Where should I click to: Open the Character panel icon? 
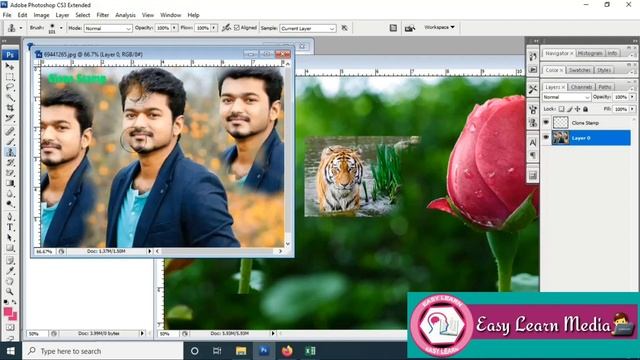533,142
